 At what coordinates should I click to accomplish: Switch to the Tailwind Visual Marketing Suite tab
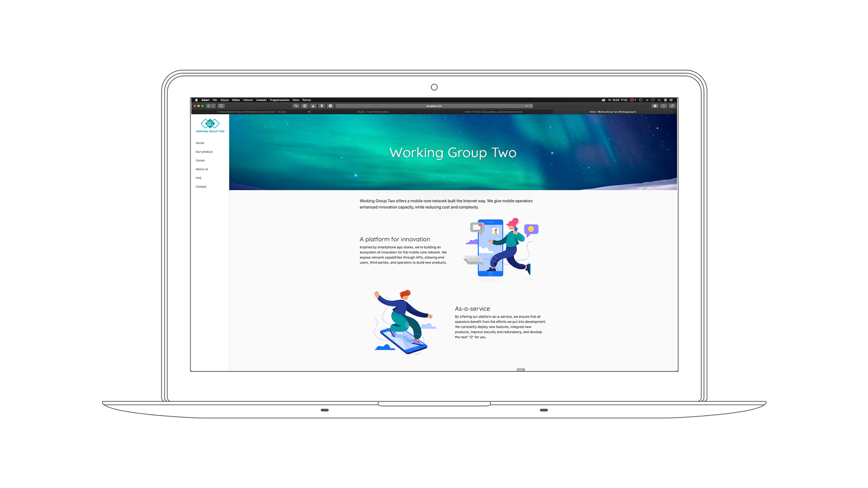pyautogui.click(x=373, y=112)
